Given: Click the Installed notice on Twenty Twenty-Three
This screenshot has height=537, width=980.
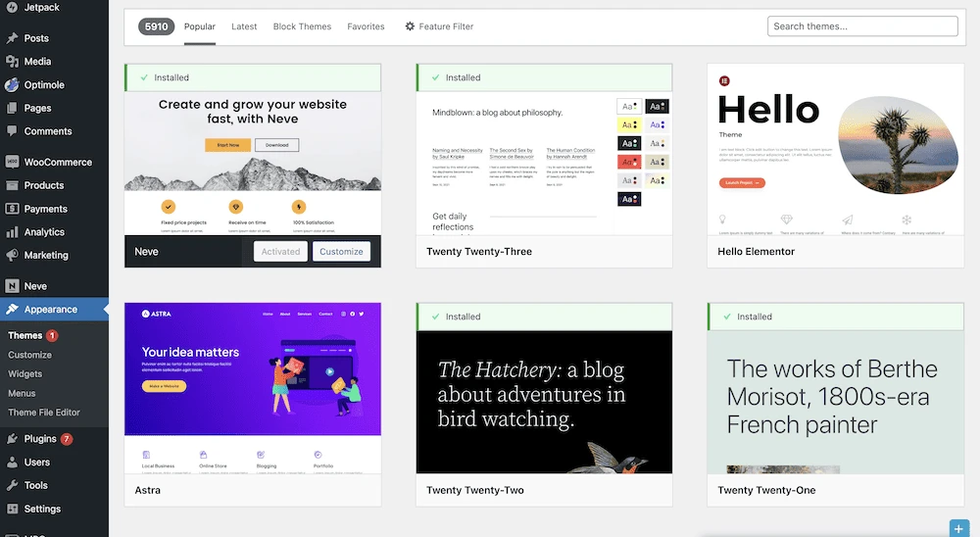Looking at the screenshot, I should point(544,77).
